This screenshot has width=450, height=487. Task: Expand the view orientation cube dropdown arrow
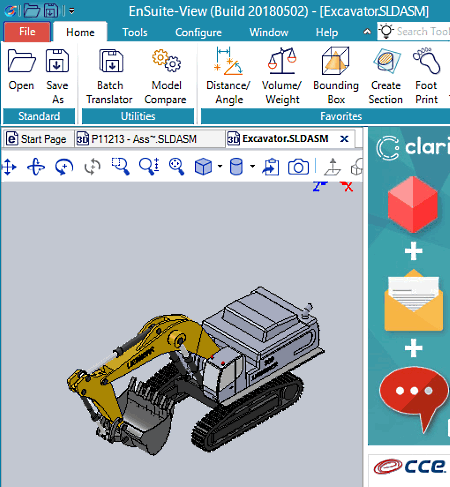[220, 166]
